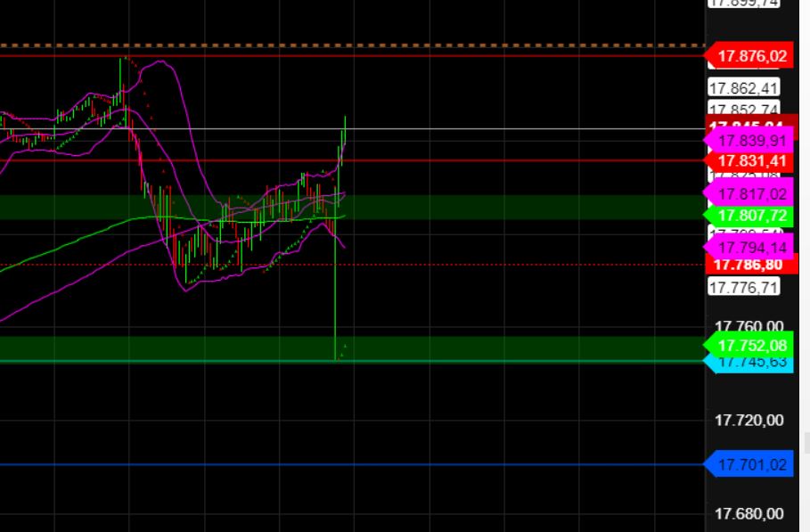
Task: Select the green 17.807,72 price tag
Action: [751, 216]
